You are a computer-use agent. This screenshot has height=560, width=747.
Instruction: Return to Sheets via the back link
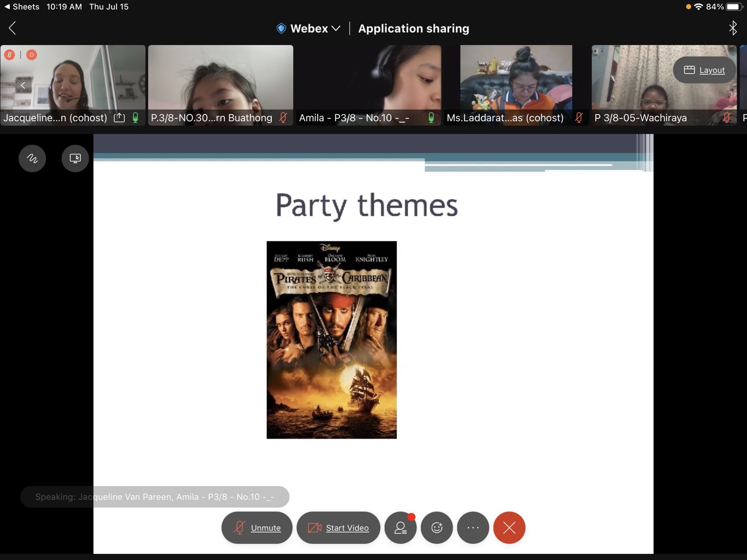[22, 7]
